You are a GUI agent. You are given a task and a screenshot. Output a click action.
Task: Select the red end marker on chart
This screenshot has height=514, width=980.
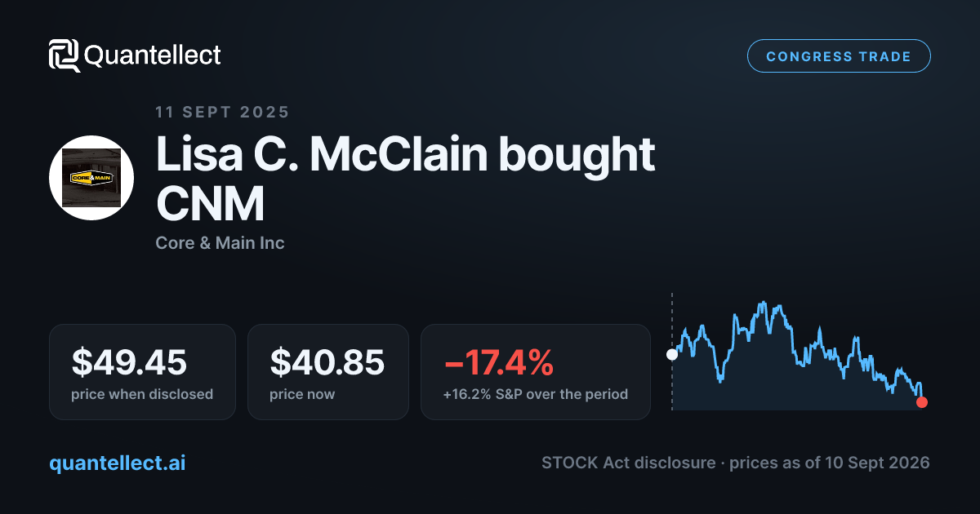[x=922, y=401]
